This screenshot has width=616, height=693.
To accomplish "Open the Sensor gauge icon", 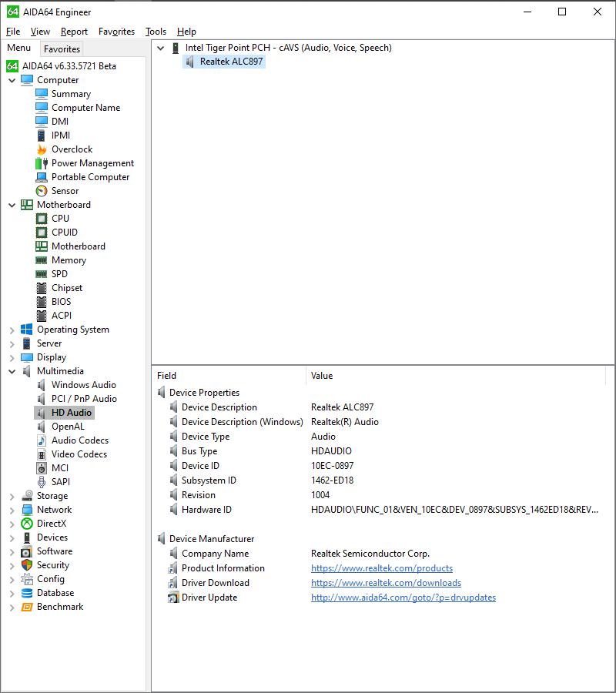I will (42, 190).
